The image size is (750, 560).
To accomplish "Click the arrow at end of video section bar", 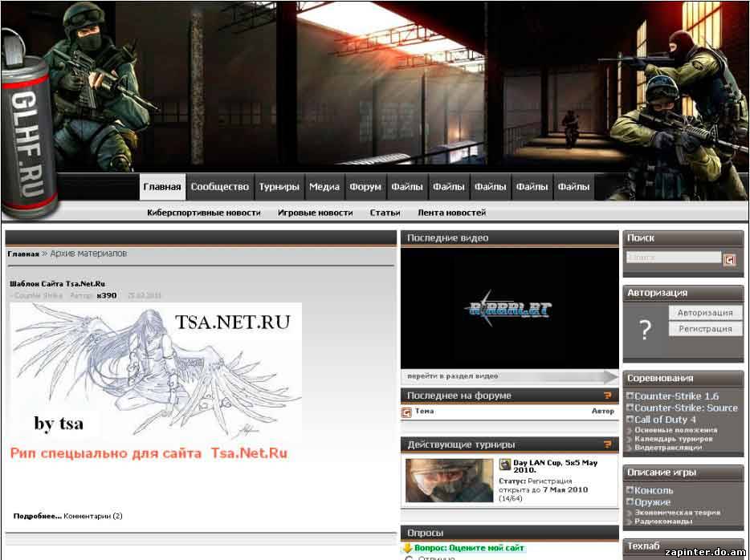I will 611,376.
